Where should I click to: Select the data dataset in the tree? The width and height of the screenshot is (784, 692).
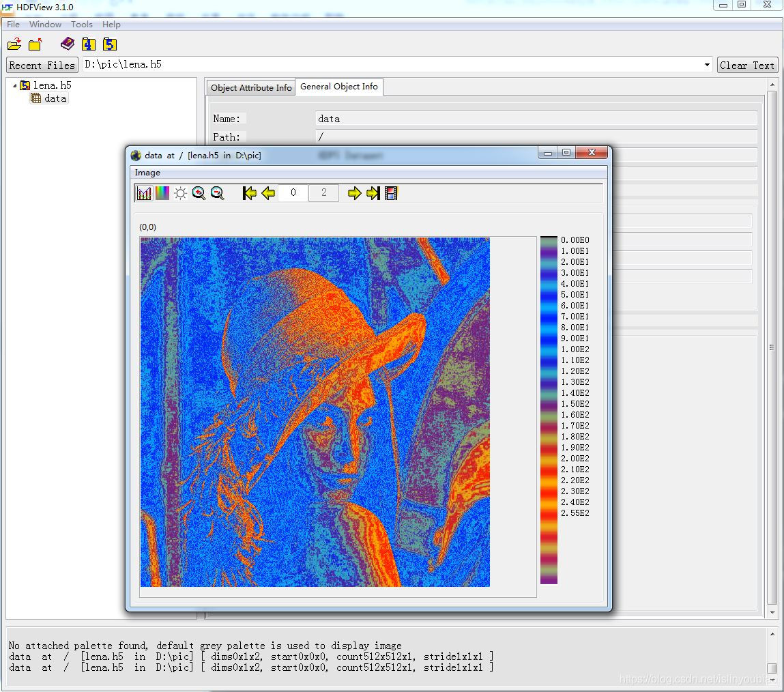(x=49, y=98)
